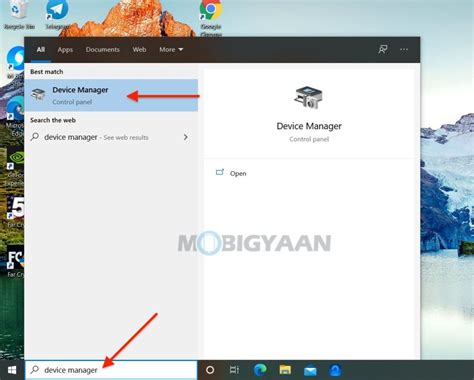Open the Windows Start menu
This screenshot has width=474, height=380.
click(x=12, y=370)
